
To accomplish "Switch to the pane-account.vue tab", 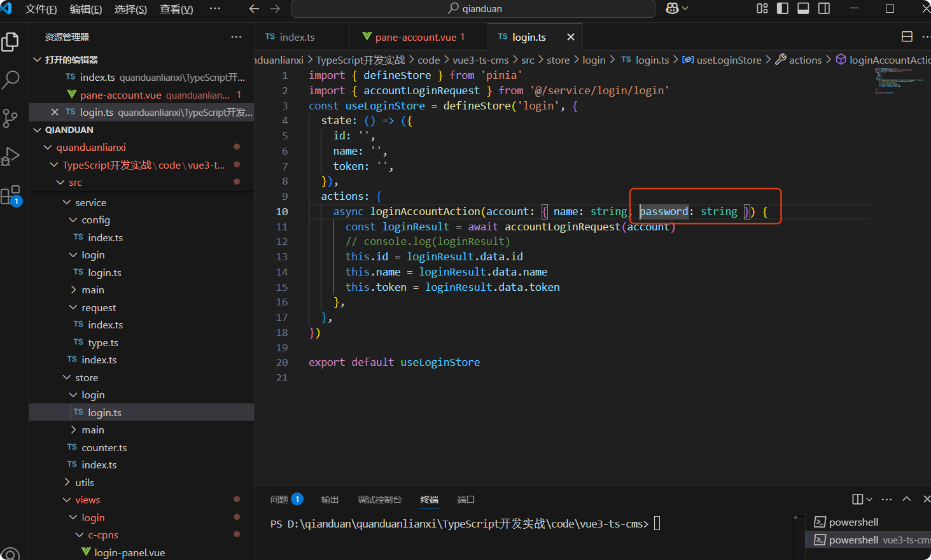I will point(415,38).
